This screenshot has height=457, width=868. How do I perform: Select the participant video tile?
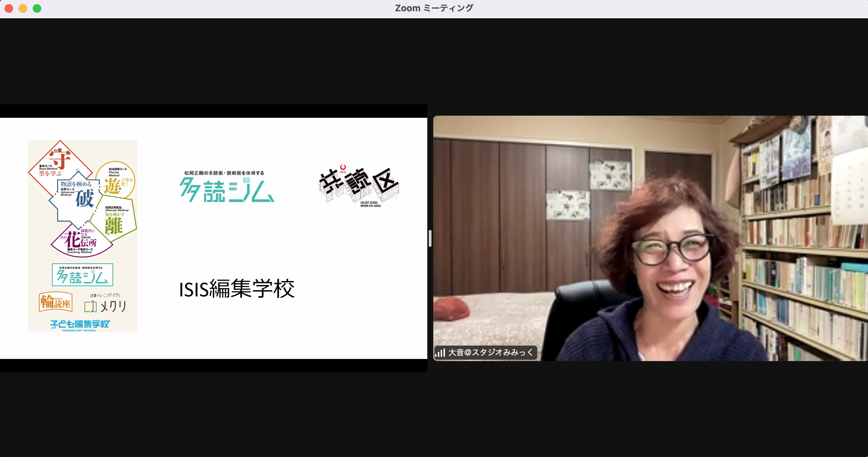pyautogui.click(x=650, y=238)
